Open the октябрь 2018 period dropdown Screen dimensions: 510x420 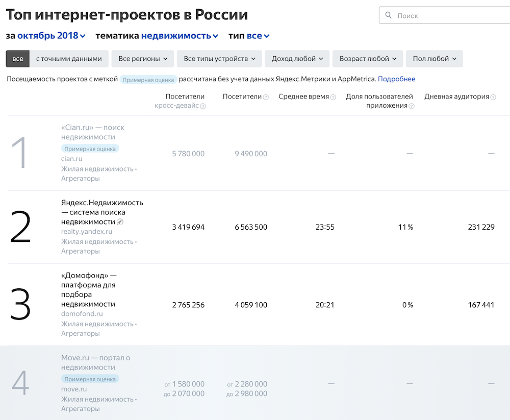(x=51, y=36)
